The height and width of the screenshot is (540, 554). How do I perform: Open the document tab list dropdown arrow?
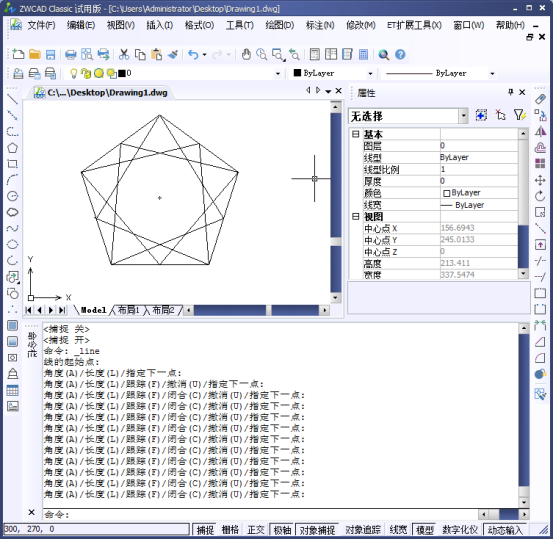coord(328,91)
